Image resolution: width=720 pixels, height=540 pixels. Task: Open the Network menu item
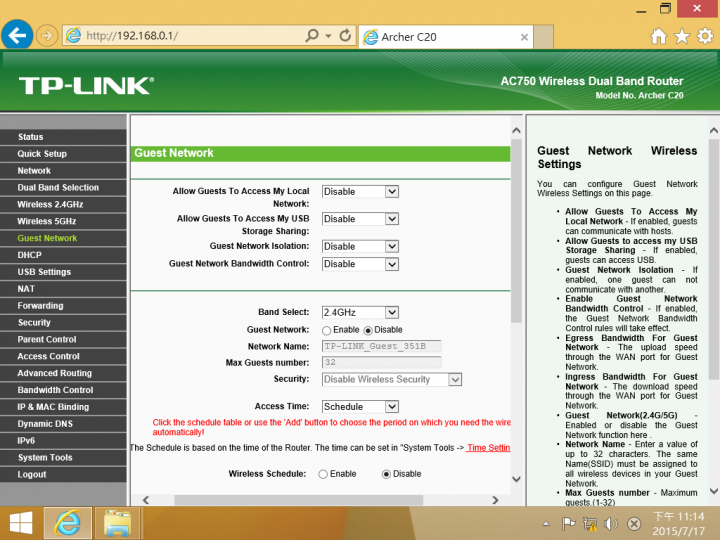click(x=63, y=171)
